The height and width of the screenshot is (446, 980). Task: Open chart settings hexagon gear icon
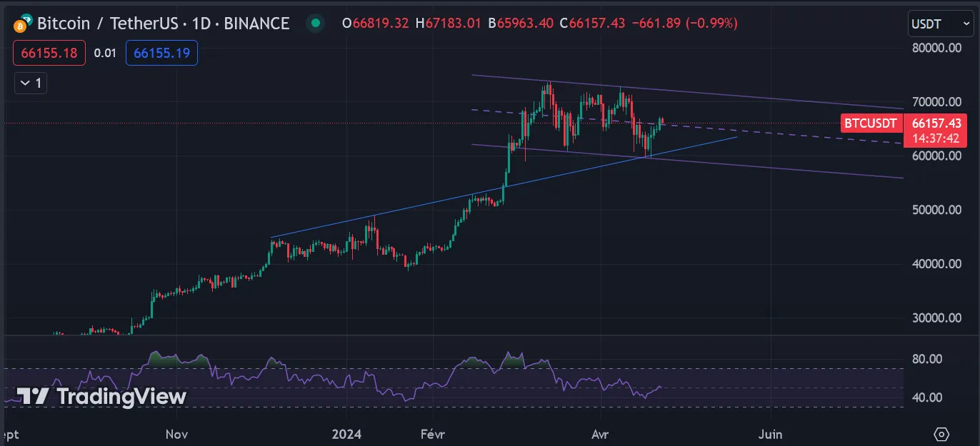941,434
